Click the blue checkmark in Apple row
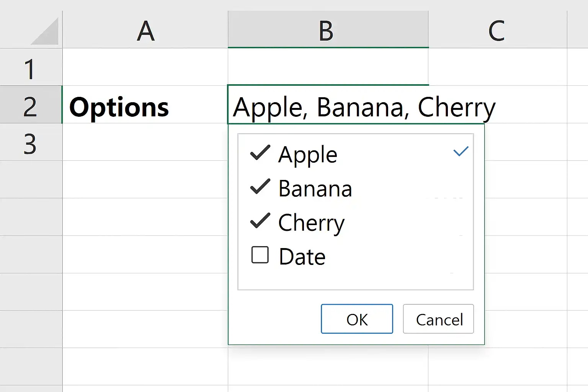Image resolution: width=588 pixels, height=392 pixels. tap(461, 151)
